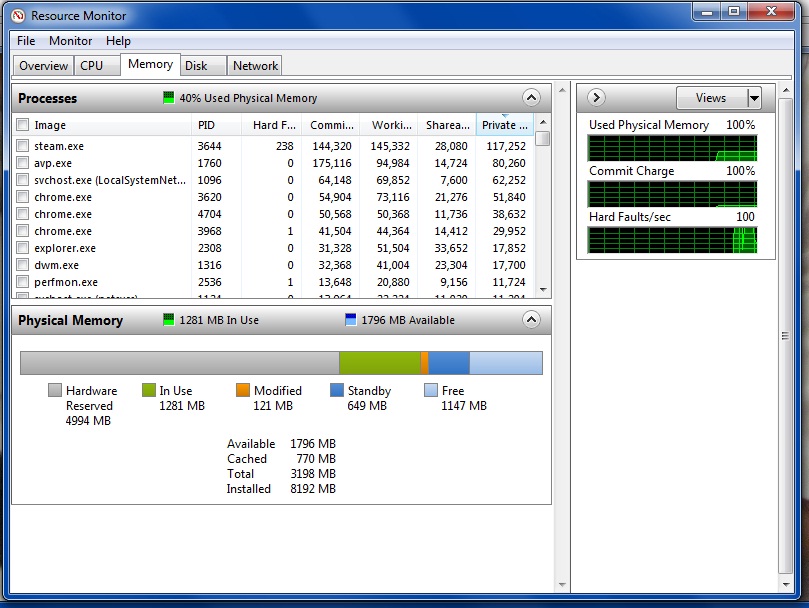The height and width of the screenshot is (608, 809).
Task: Click the Hard Faults/sec graph
Action: click(x=671, y=240)
